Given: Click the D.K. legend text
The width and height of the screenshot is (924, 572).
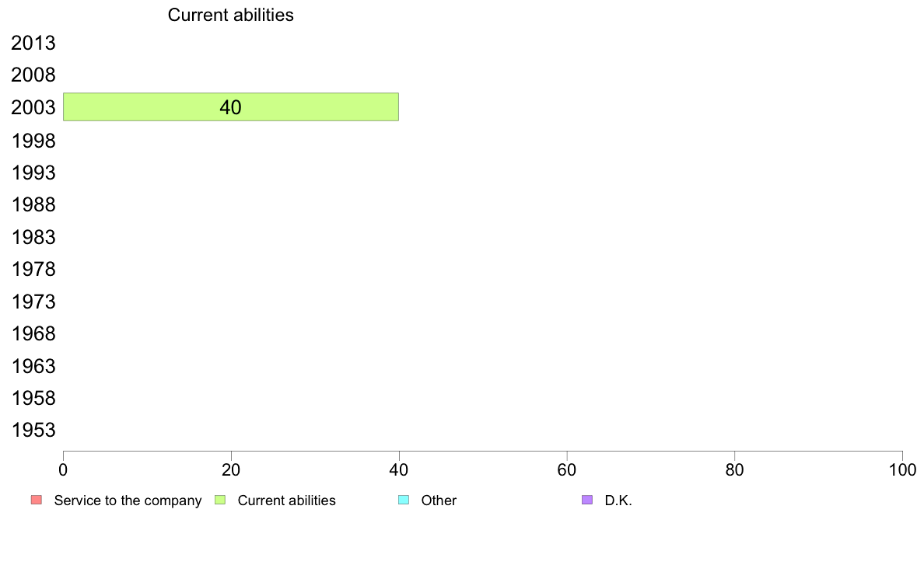Looking at the screenshot, I should click(618, 500).
